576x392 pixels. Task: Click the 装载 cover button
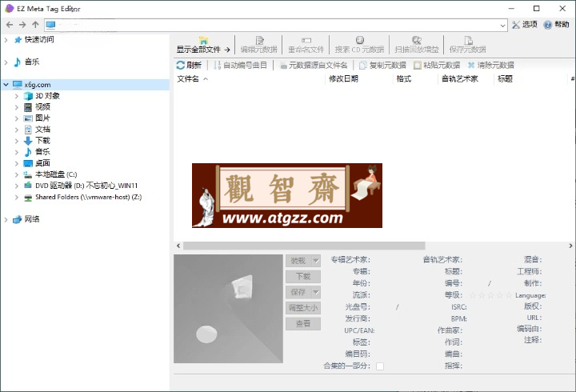(x=298, y=261)
